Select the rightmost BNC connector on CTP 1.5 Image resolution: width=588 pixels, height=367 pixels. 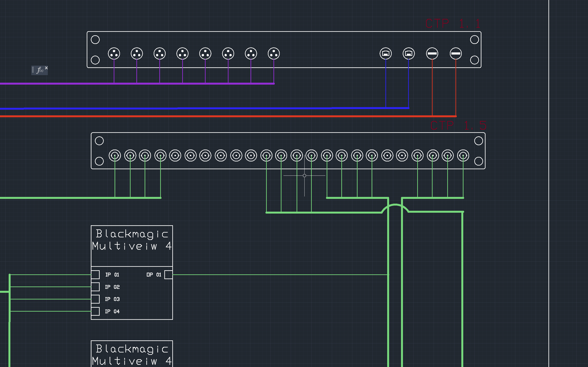463,156
